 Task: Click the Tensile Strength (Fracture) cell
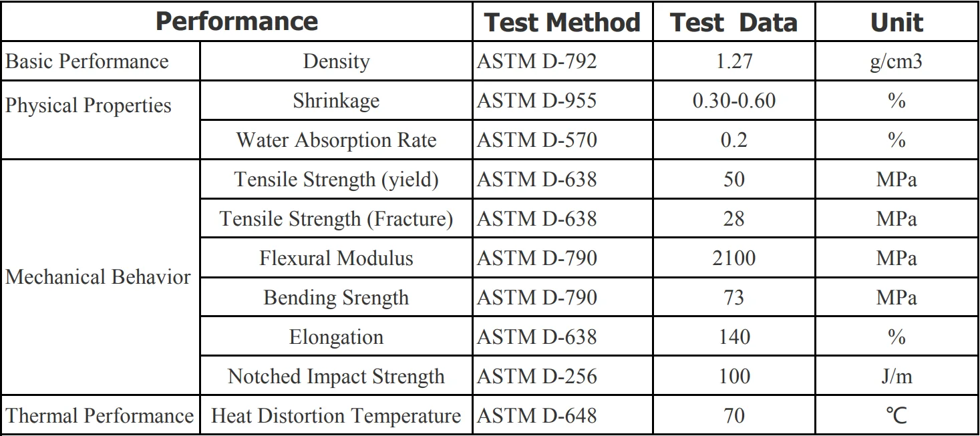(x=336, y=219)
